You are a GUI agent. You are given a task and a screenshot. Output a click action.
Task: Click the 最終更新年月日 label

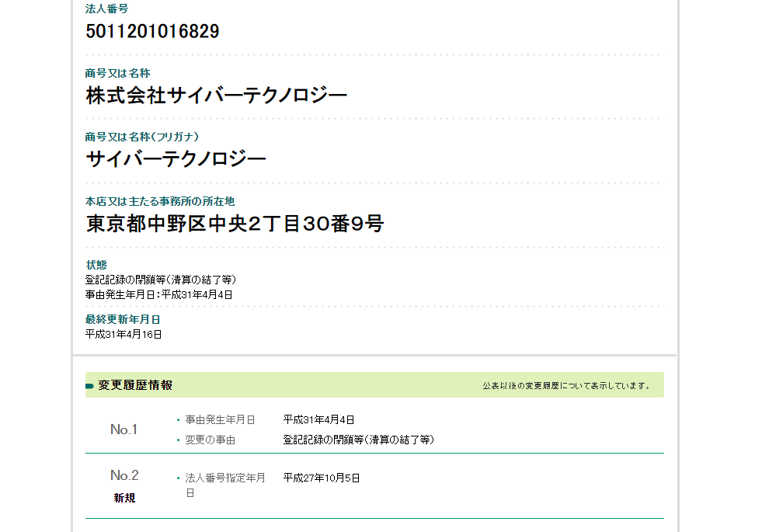tap(123, 319)
